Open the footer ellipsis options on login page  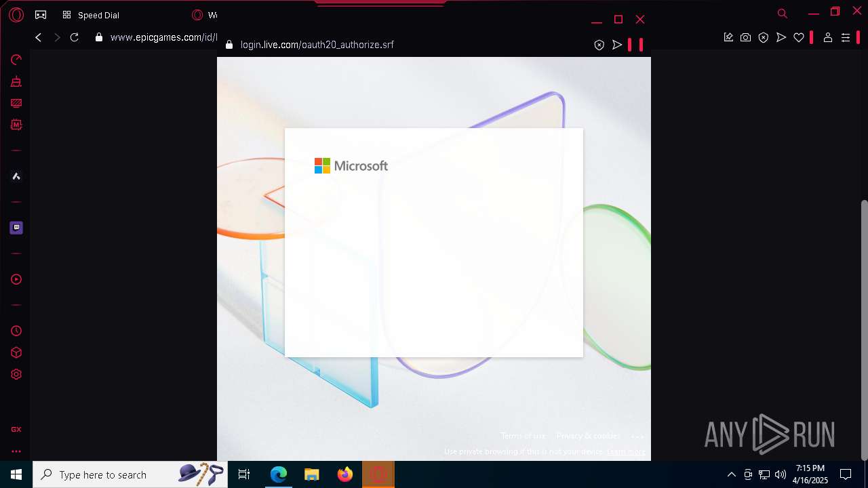point(637,436)
